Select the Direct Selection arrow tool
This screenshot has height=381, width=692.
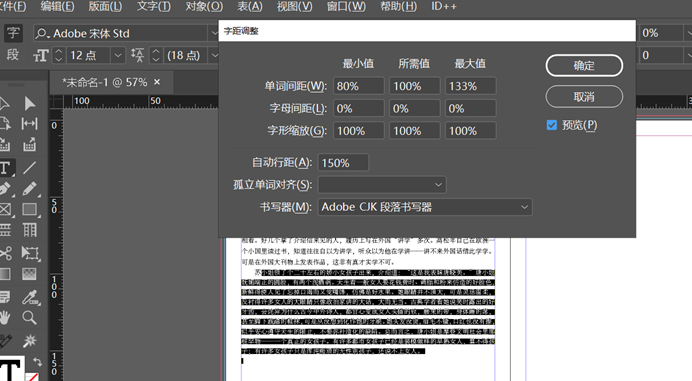pyautogui.click(x=30, y=103)
